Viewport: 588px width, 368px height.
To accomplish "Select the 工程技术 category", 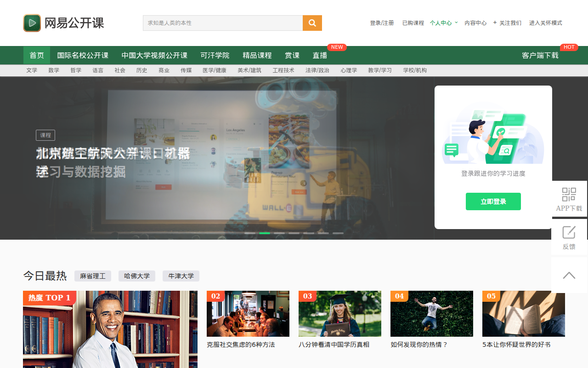I will (283, 70).
